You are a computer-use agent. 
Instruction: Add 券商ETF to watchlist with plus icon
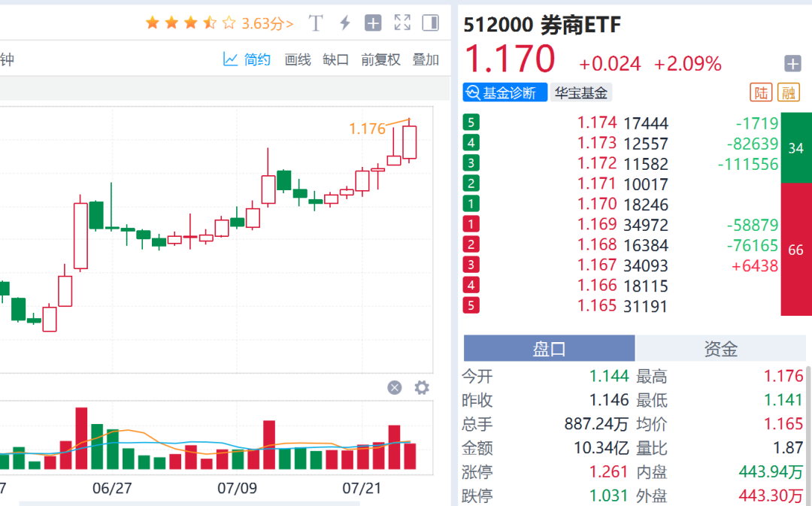(x=792, y=63)
